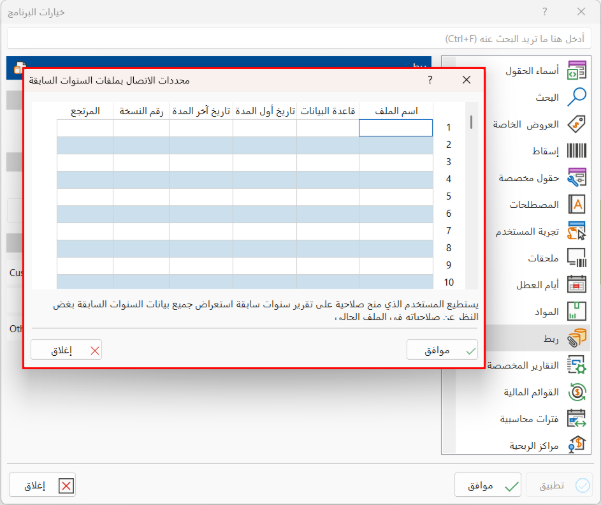Open العروض الخاصة via its tag icon
The image size is (601, 505).
tap(576, 124)
